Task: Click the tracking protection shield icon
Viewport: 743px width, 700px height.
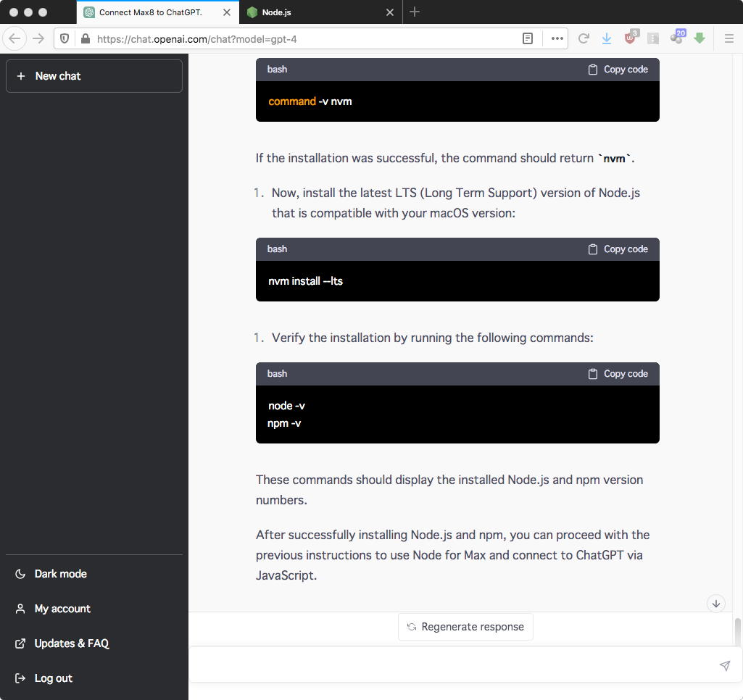Action: (65, 38)
